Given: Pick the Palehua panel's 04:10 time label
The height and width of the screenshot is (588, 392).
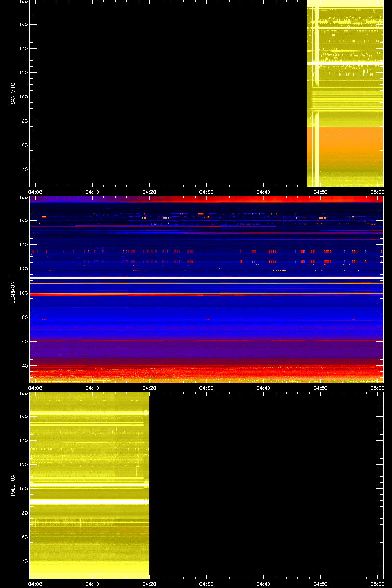Looking at the screenshot, I should pos(93,584).
